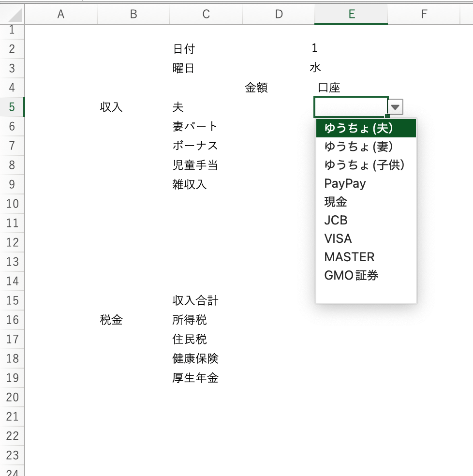Select the 金額 header cell
Viewport: 473px width, 476px height.
257,88
